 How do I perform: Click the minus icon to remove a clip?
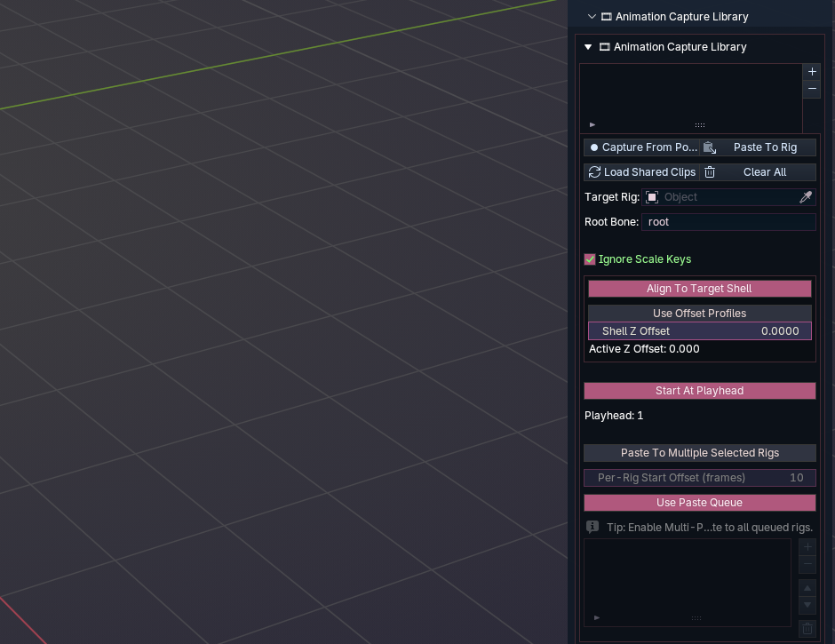pyautogui.click(x=811, y=88)
